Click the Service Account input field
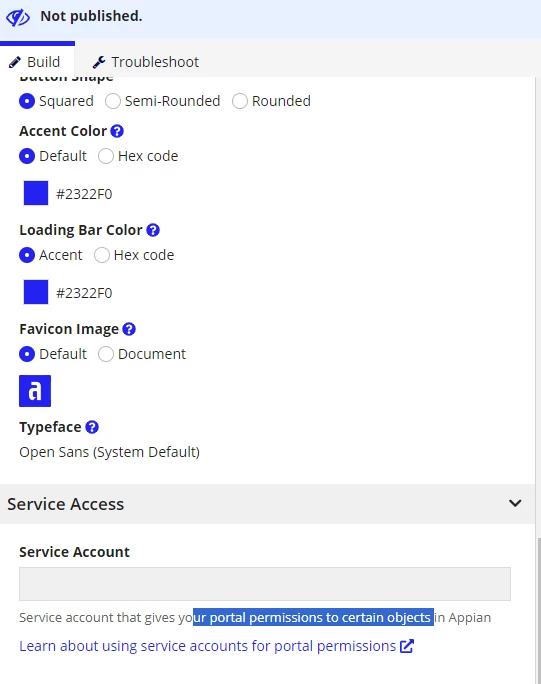This screenshot has height=684, width=541. pyautogui.click(x=265, y=584)
